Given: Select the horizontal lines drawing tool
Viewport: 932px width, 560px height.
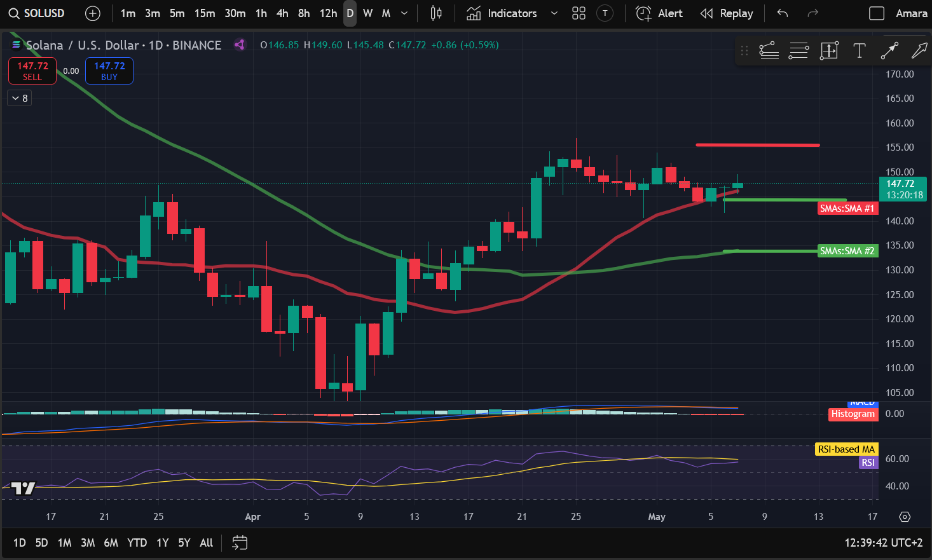Looking at the screenshot, I should [x=798, y=51].
